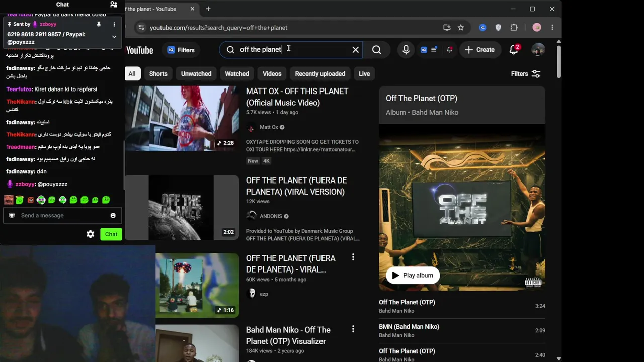
Task: Pick the face photo emote
Action: tap(9, 200)
